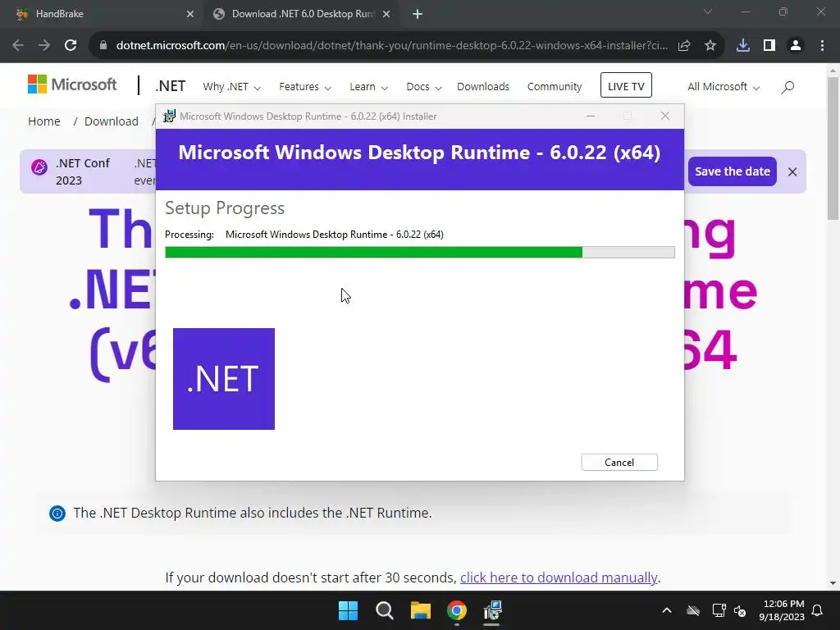
Task: Close the Download .NET 6.0 tab
Action: click(386, 14)
